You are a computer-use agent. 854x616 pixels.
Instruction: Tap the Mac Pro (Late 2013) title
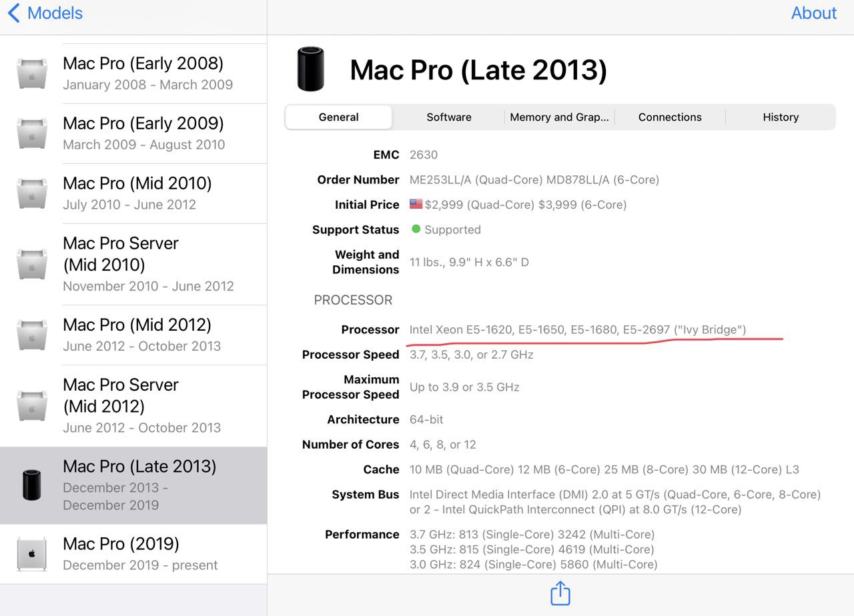click(x=478, y=70)
